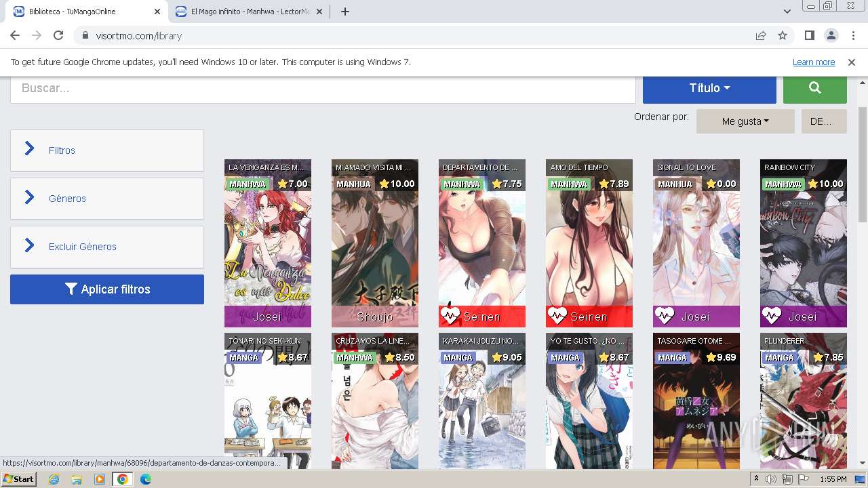Click the volume icon in system tray
The height and width of the screenshot is (488, 868).
(x=771, y=479)
